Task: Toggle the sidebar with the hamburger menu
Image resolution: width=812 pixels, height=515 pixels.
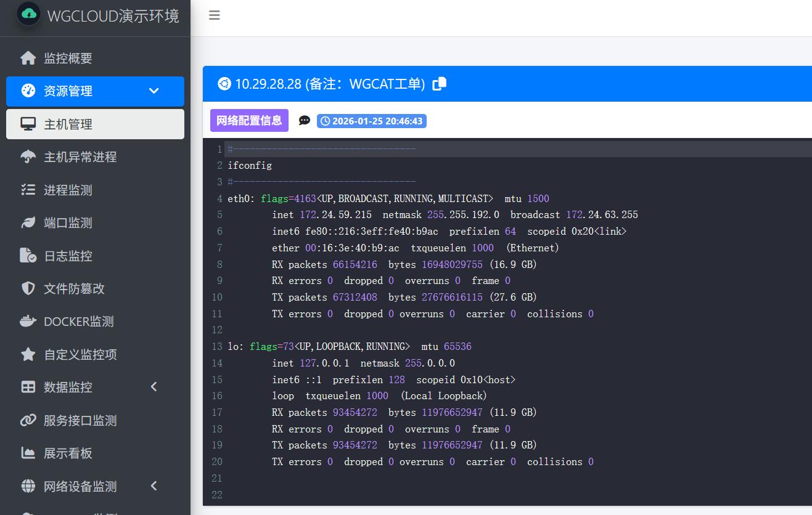Action: coord(214,15)
